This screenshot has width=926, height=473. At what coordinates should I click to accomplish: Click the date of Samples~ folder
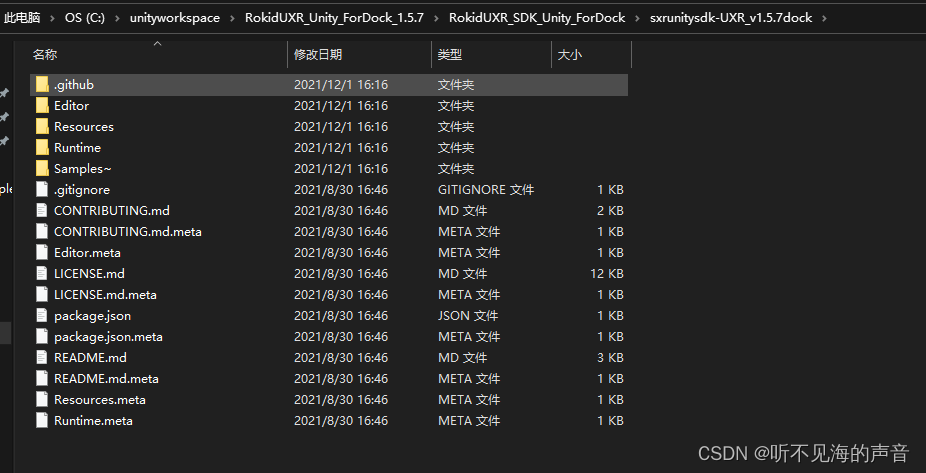pyautogui.click(x=341, y=169)
